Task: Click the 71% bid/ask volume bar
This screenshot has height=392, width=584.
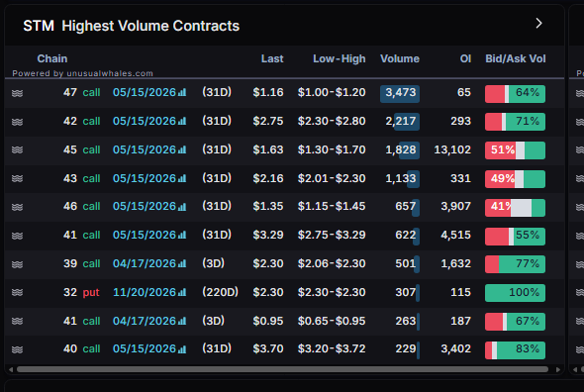Action: pos(515,122)
